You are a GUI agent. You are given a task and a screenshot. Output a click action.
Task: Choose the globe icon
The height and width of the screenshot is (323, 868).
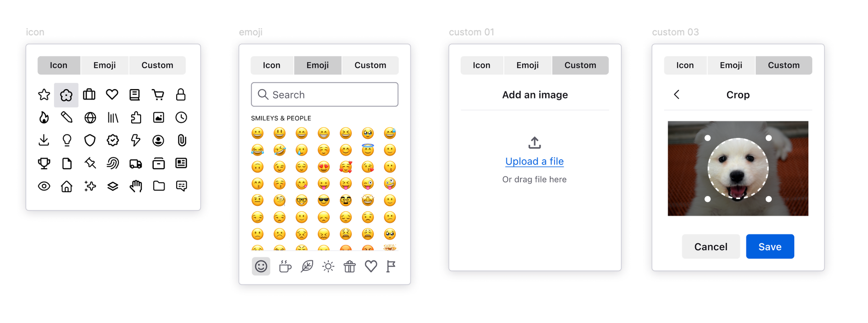90,118
